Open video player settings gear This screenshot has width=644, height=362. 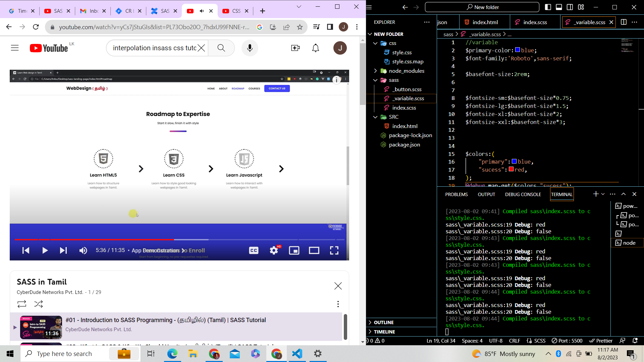(274, 250)
